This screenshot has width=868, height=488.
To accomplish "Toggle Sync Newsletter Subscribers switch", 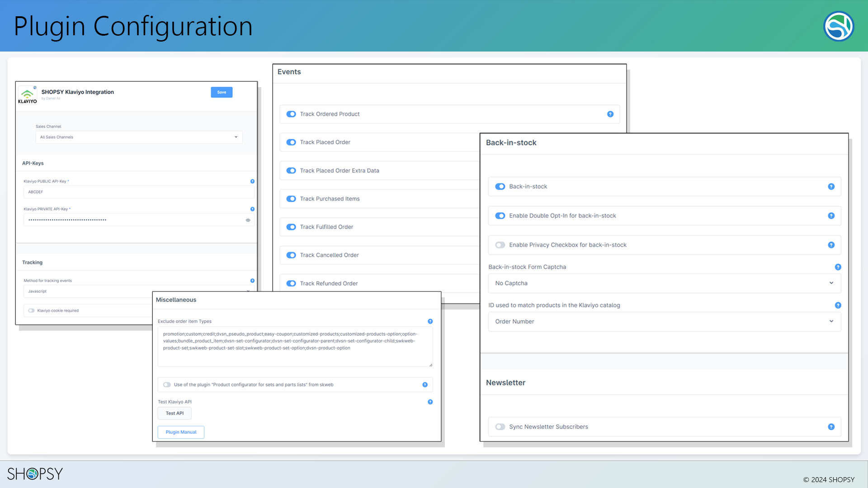I will pyautogui.click(x=500, y=427).
